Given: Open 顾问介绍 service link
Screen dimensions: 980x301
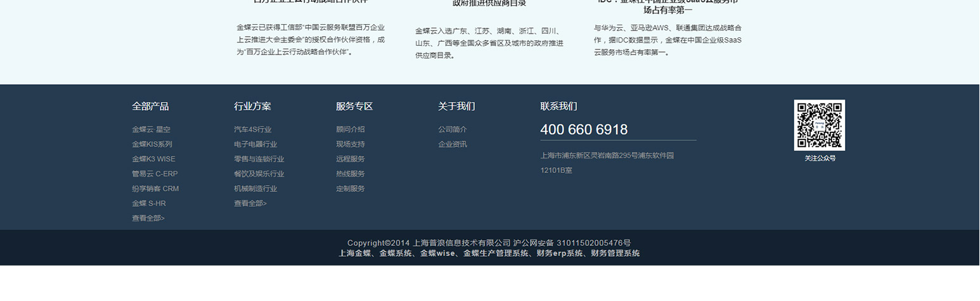Looking at the screenshot, I should 351,129.
